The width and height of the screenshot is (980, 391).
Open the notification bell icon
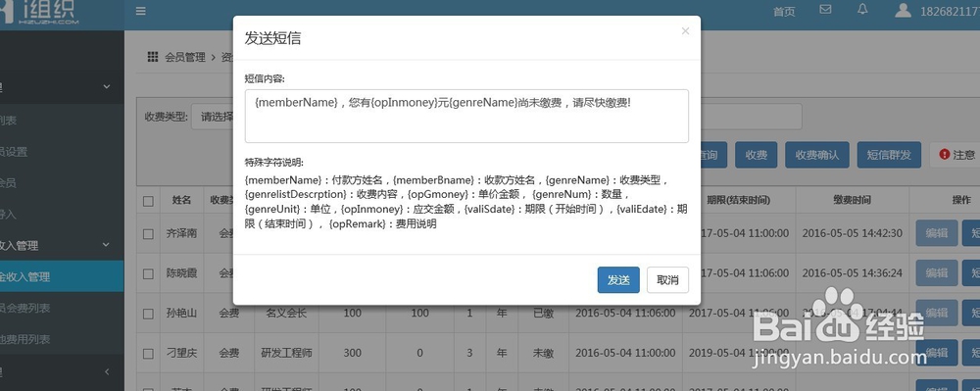pyautogui.click(x=862, y=10)
